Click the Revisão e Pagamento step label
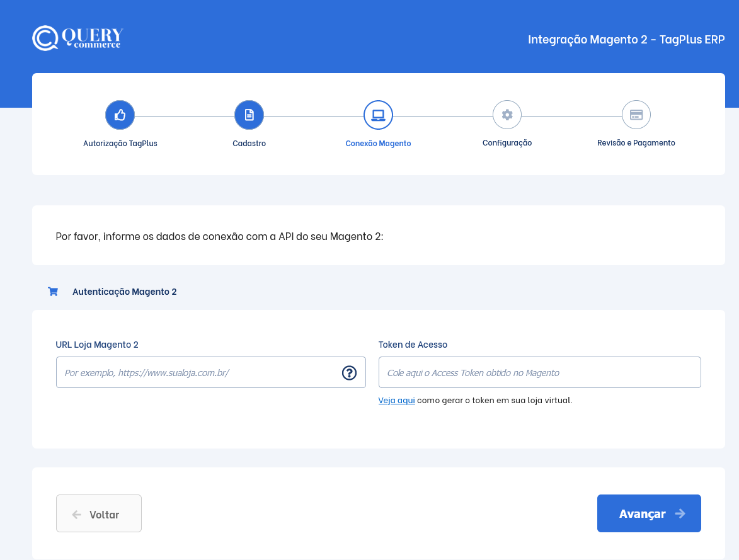739x560 pixels. tap(636, 143)
